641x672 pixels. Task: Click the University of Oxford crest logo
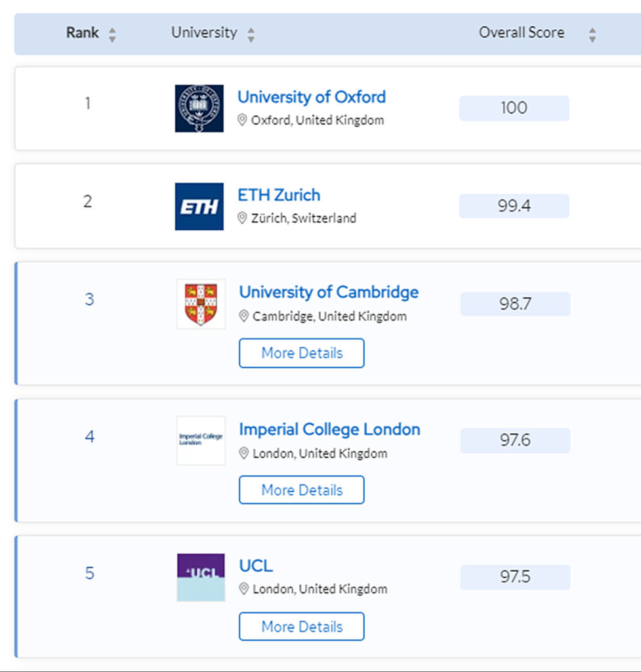click(199, 108)
